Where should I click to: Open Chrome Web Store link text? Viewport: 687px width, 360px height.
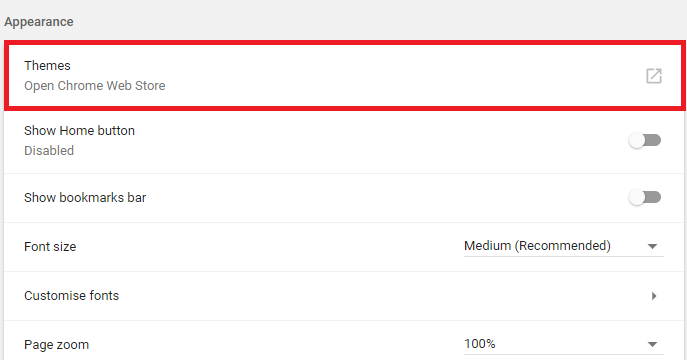tap(95, 85)
